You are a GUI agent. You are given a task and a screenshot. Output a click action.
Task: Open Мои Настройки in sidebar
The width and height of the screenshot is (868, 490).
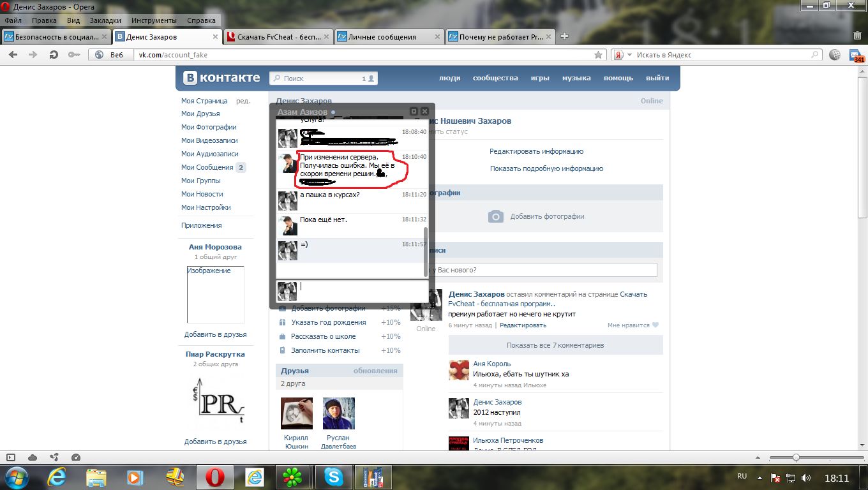(206, 207)
